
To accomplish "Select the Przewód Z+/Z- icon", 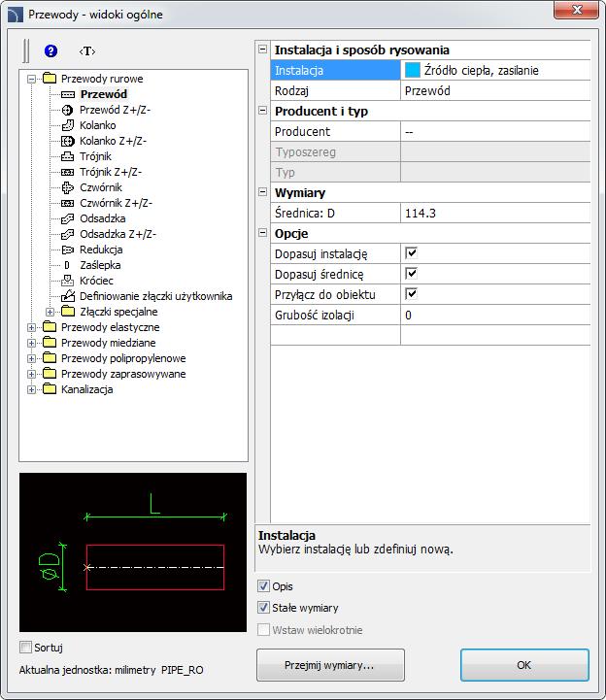I will [67, 110].
